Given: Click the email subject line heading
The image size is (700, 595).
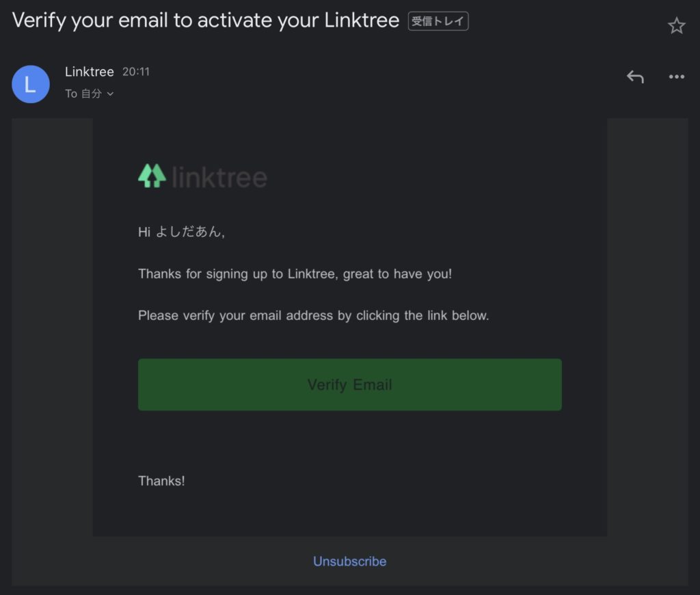Looking at the screenshot, I should 205,21.
